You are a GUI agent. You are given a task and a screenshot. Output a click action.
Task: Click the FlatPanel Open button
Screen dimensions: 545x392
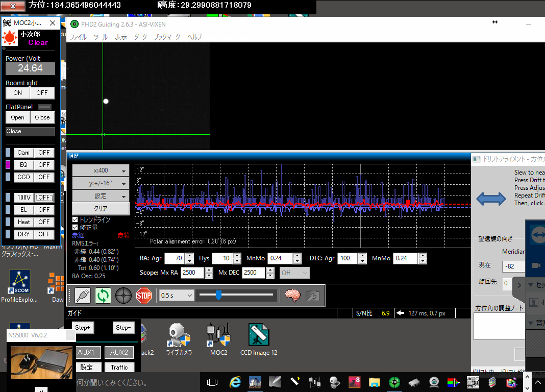18,117
